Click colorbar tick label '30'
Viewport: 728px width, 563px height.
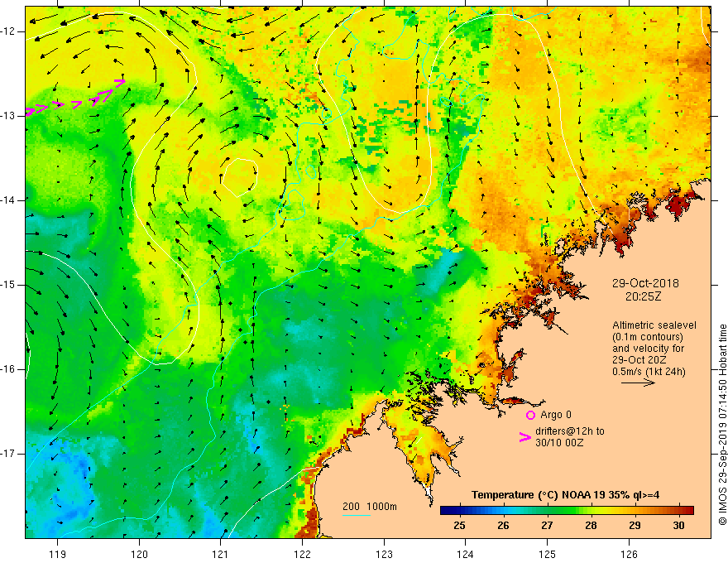click(x=679, y=526)
